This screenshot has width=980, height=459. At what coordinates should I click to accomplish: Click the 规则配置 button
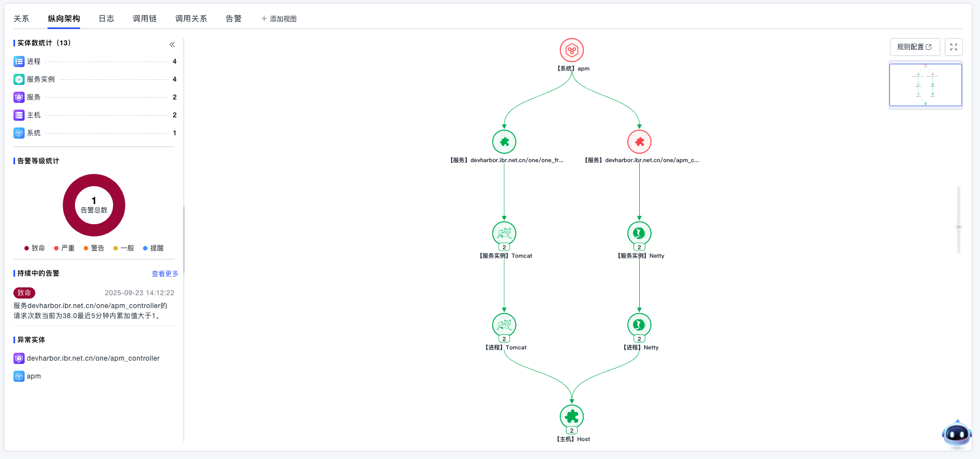click(x=915, y=47)
